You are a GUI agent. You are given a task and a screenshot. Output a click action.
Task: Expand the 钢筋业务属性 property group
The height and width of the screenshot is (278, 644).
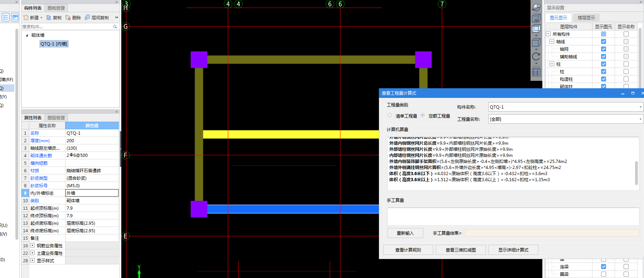pyautogui.click(x=33, y=245)
